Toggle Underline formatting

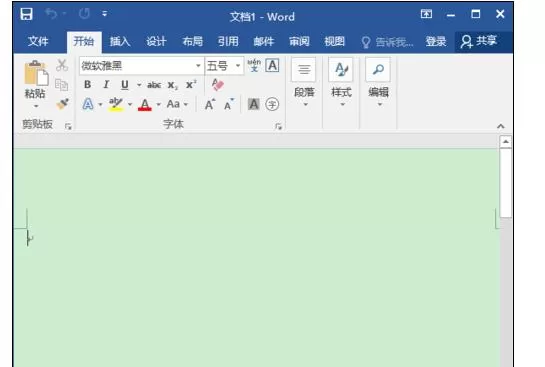(x=124, y=84)
